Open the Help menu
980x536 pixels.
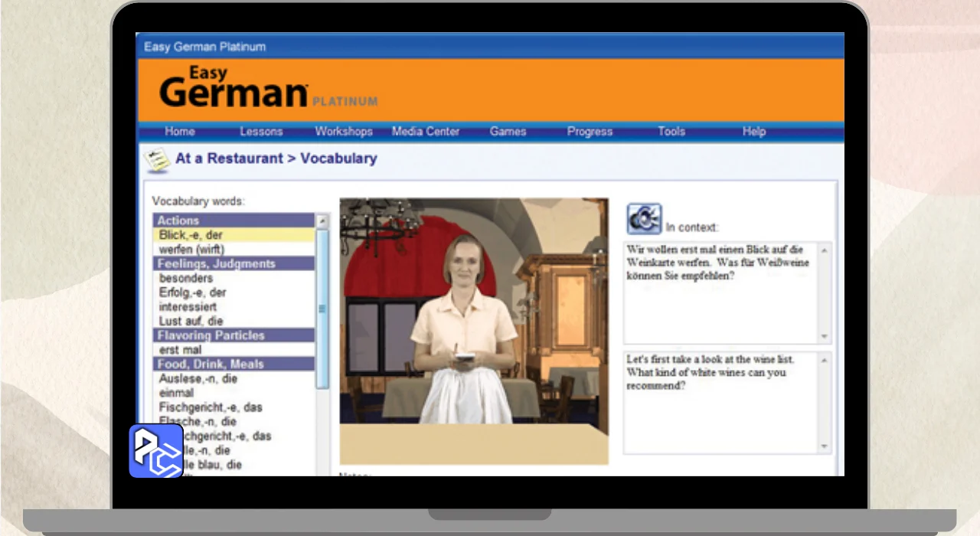coord(753,132)
